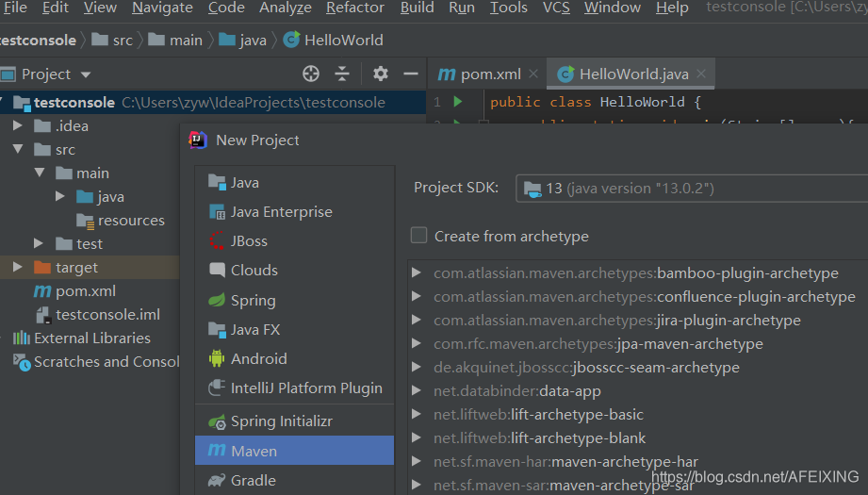Select resources folder in project tree

point(121,221)
